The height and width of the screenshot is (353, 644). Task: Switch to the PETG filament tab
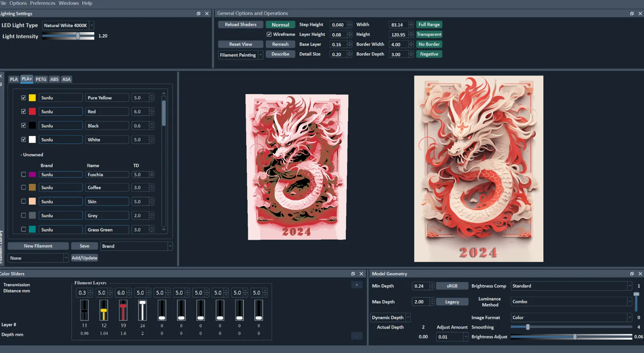pyautogui.click(x=41, y=79)
